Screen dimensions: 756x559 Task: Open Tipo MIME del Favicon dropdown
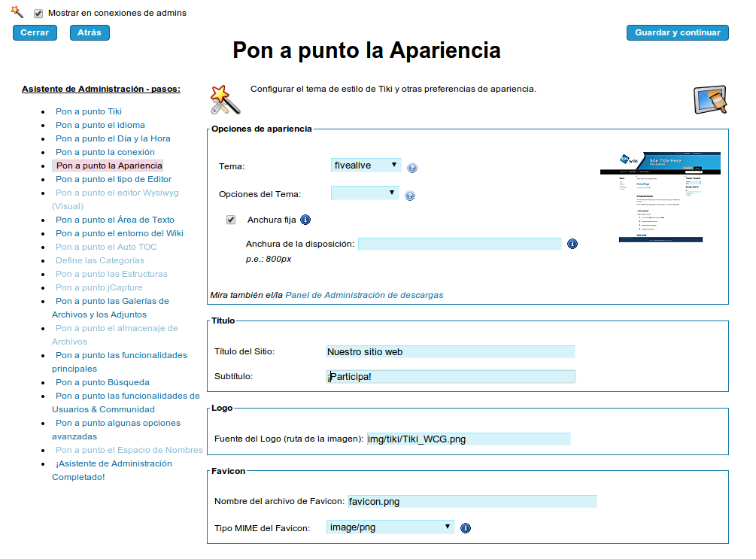(x=390, y=527)
